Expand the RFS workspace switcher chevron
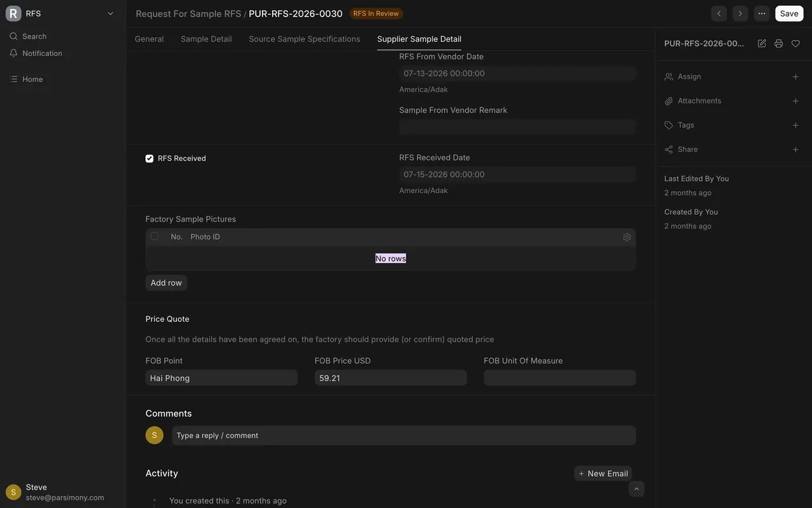This screenshot has width=812, height=508. [110, 13]
